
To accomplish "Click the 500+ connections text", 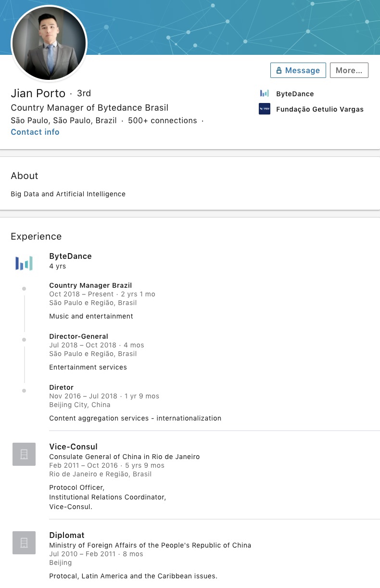I will pyautogui.click(x=162, y=120).
